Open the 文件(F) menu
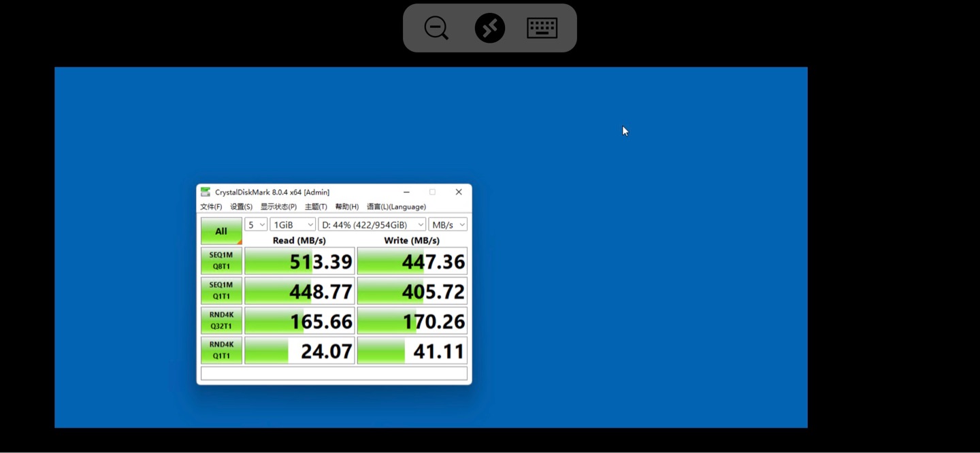 (x=211, y=207)
